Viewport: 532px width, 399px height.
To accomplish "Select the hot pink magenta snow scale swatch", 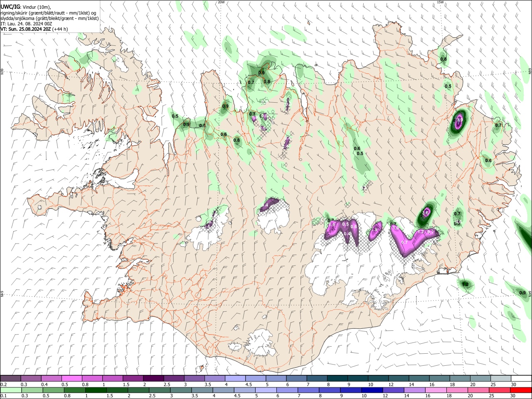I will (71, 378).
